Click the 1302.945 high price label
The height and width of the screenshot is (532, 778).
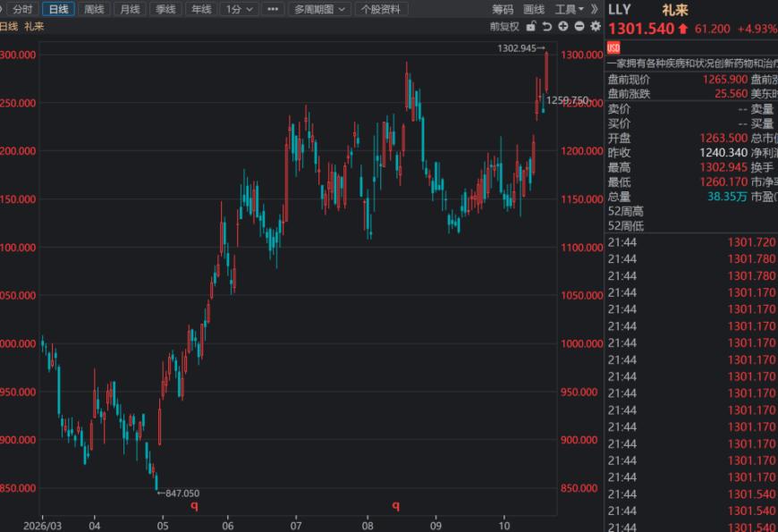point(517,48)
